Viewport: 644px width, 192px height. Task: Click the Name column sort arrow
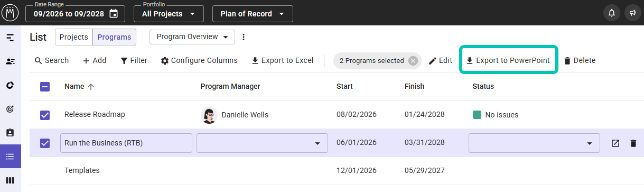point(91,87)
